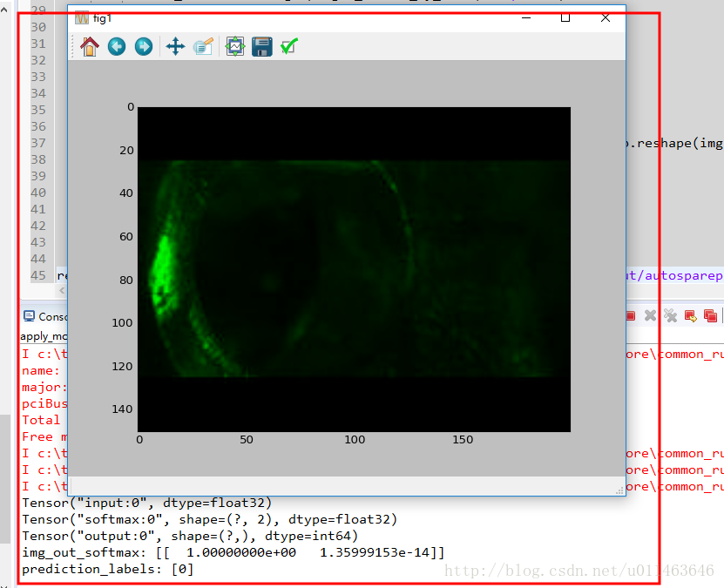Click line number 37 in editor gutter

click(x=38, y=143)
